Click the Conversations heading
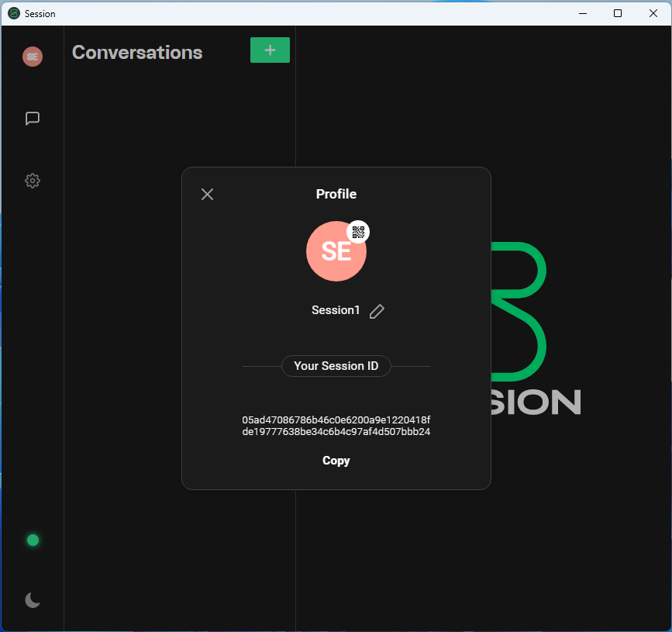This screenshot has height=632, width=672. coord(137,52)
